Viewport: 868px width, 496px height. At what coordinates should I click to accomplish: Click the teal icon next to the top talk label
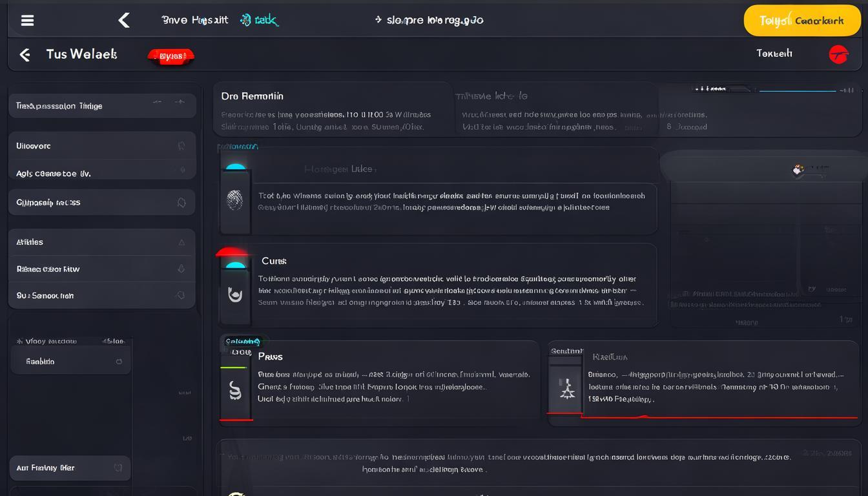point(245,20)
